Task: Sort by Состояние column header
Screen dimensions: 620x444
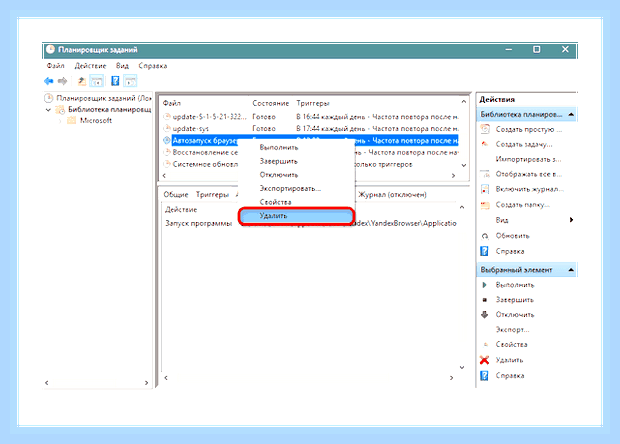Action: [270, 103]
